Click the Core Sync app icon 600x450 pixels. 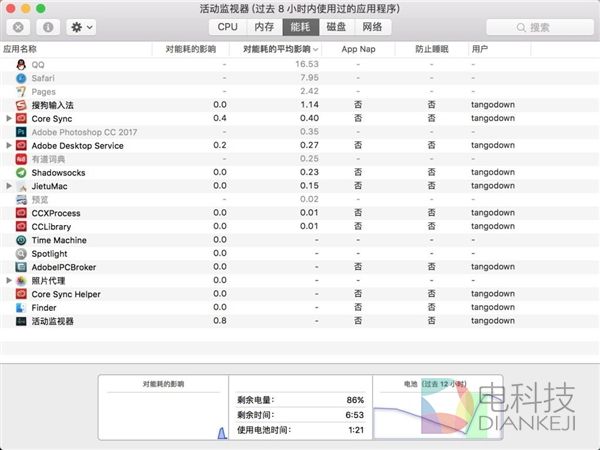click(21, 118)
